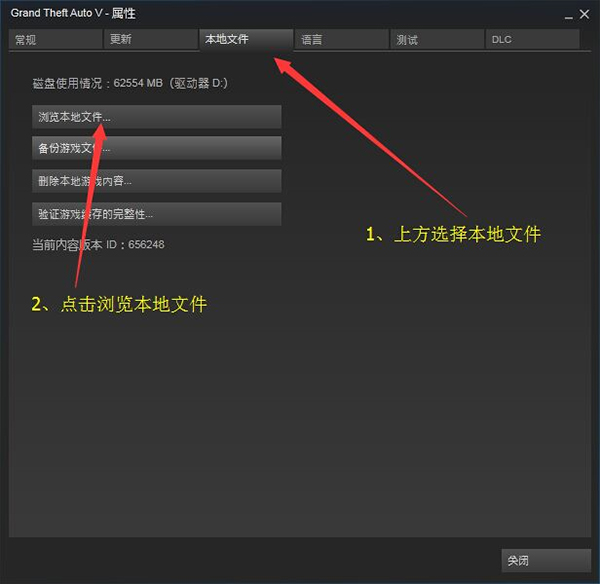Select the 本地文件 tab
Viewport: 600px width, 584px height.
tap(246, 39)
